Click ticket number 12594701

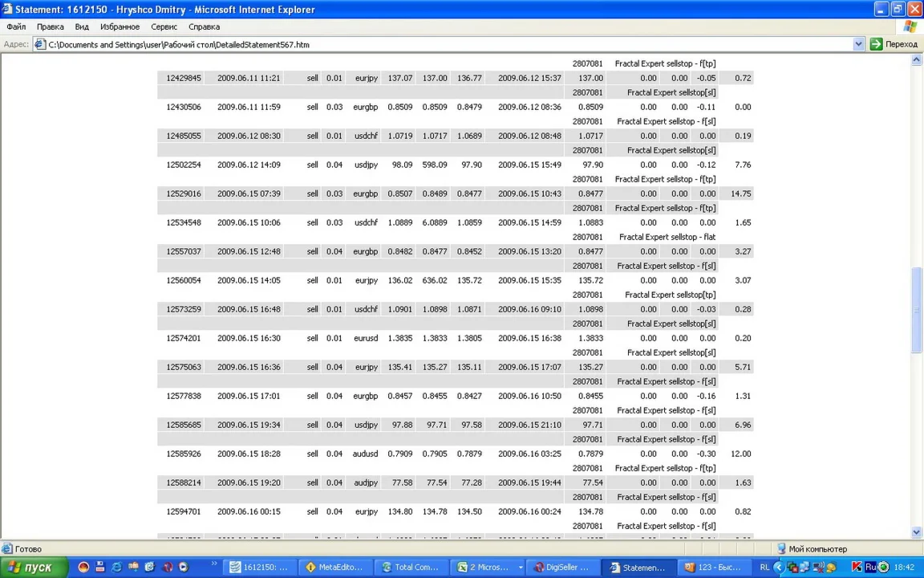pyautogui.click(x=183, y=511)
